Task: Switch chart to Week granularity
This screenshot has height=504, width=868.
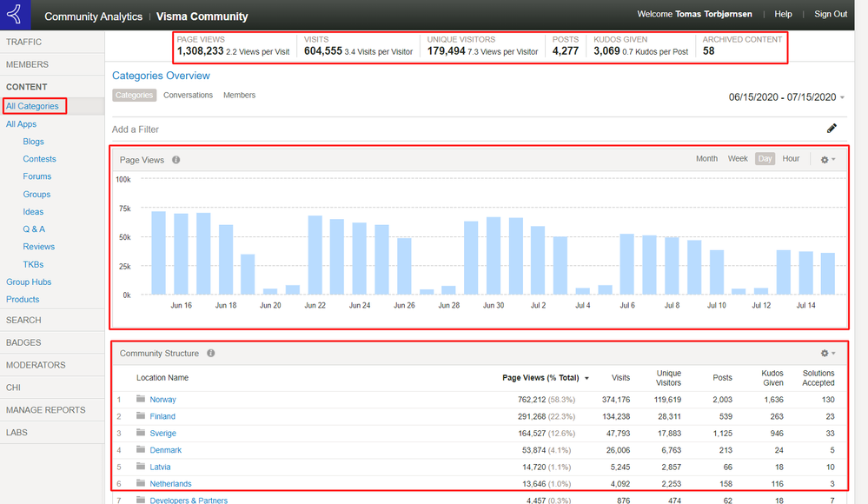Action: pyautogui.click(x=738, y=158)
